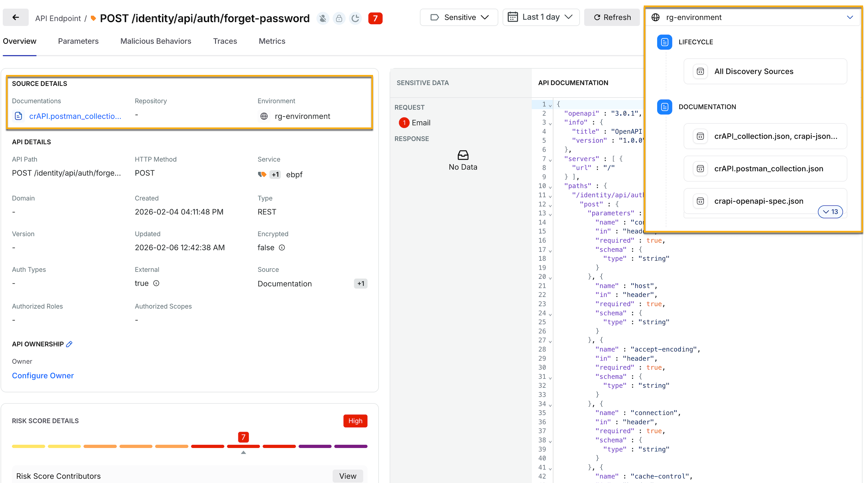Click the Created timestamp 2026-02-04 04:11:48 PM
This screenshot has width=868, height=483.
(x=179, y=212)
